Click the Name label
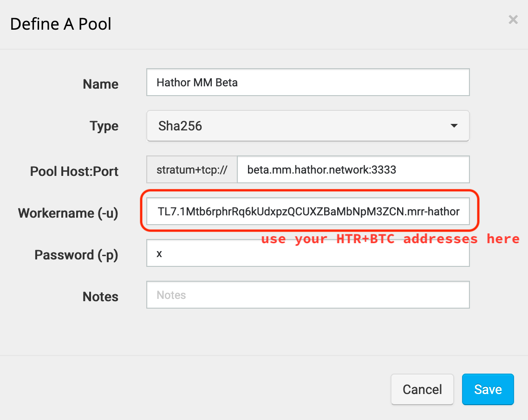This screenshot has height=420, width=528. click(100, 84)
